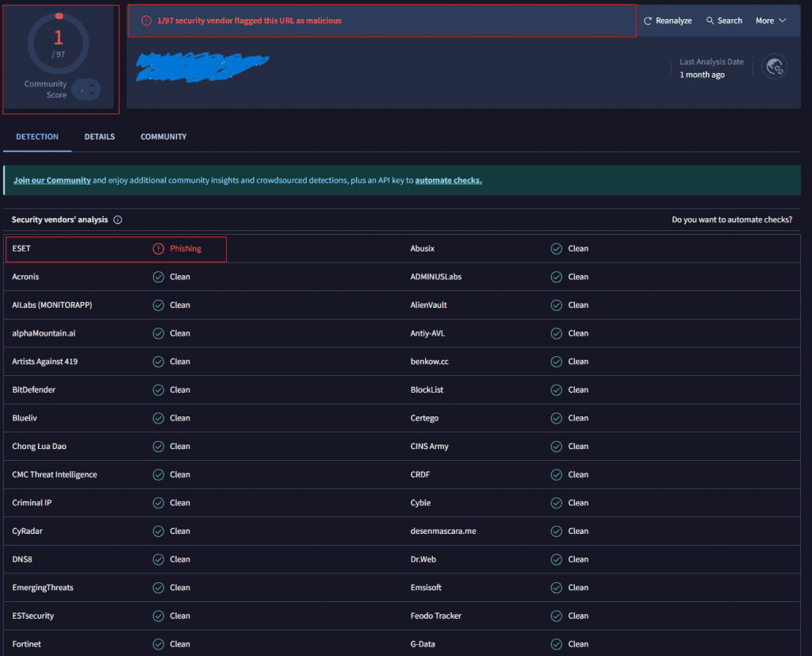The image size is (812, 656).
Task: Click the Clean check icon for Acronis
Action: click(159, 277)
